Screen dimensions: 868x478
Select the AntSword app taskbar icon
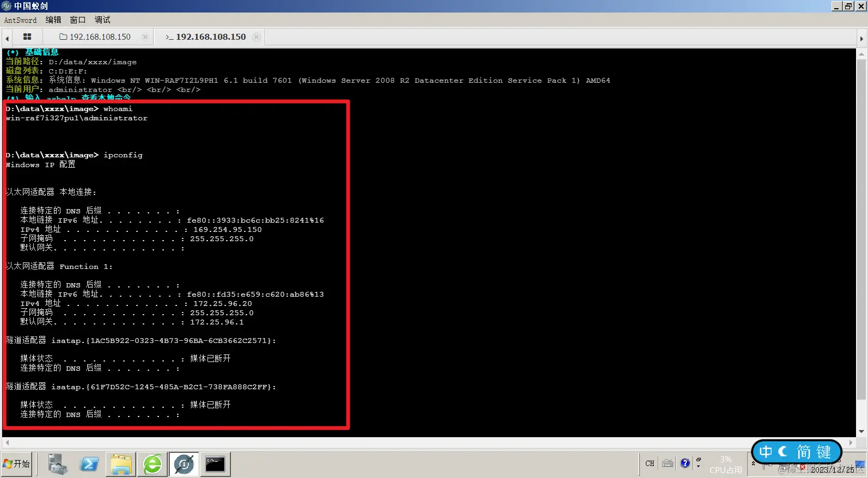pos(184,464)
